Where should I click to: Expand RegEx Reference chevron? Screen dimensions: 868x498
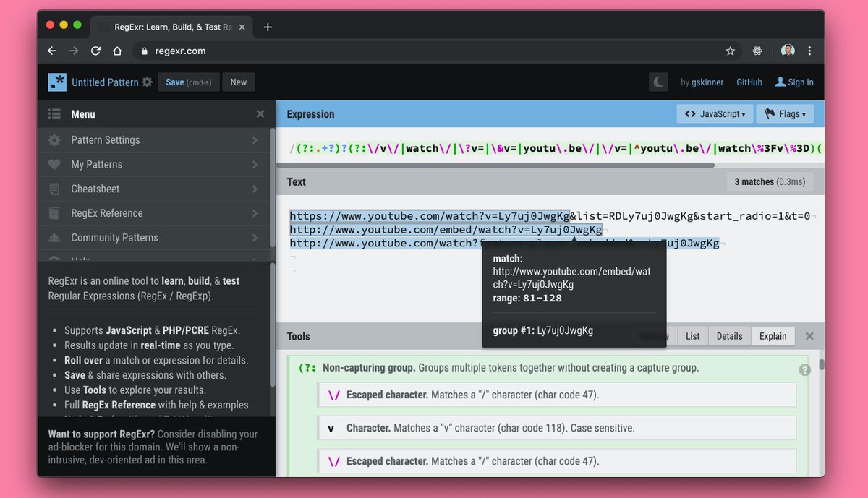point(255,213)
